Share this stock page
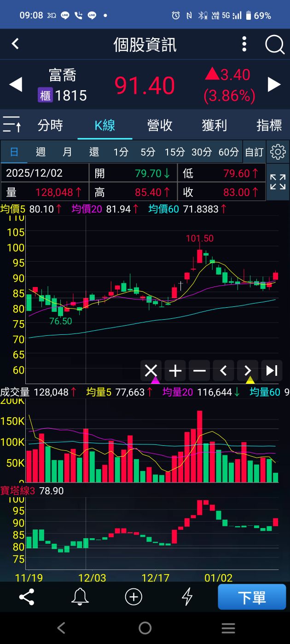Image resolution: width=290 pixels, height=644 pixels. 27,597
